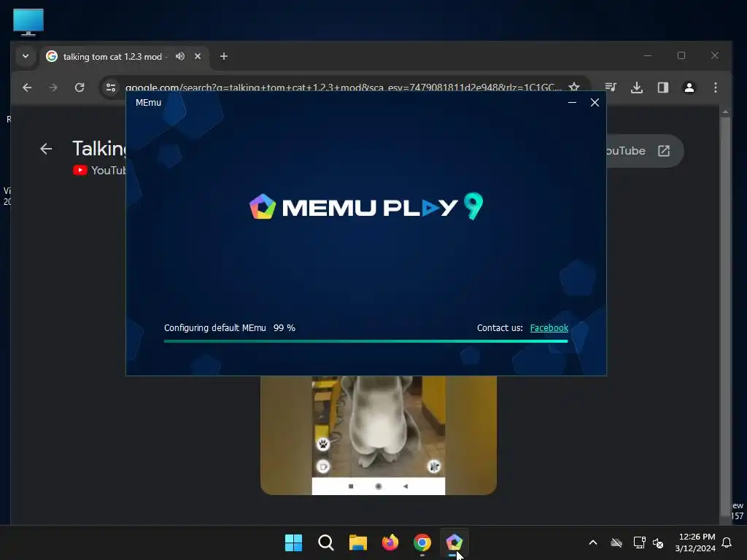
Task: Maximize the Chrome window
Action: (681, 55)
